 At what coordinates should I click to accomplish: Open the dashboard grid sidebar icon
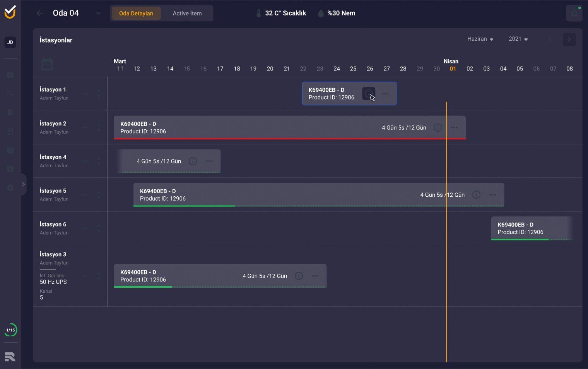10,75
